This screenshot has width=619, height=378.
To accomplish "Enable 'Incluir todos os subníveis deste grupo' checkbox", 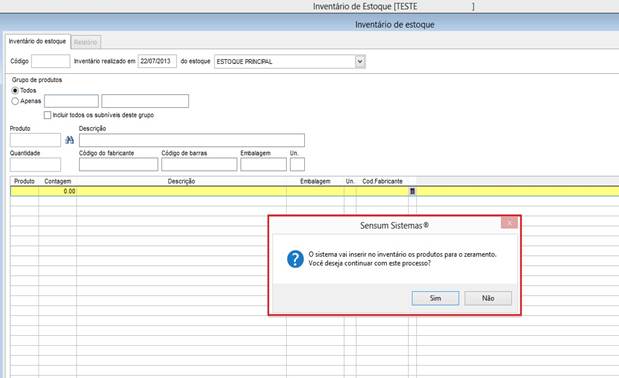I will coord(47,115).
